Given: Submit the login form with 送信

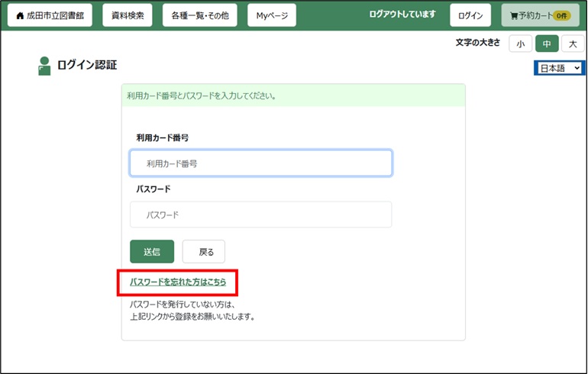Looking at the screenshot, I should click(152, 252).
